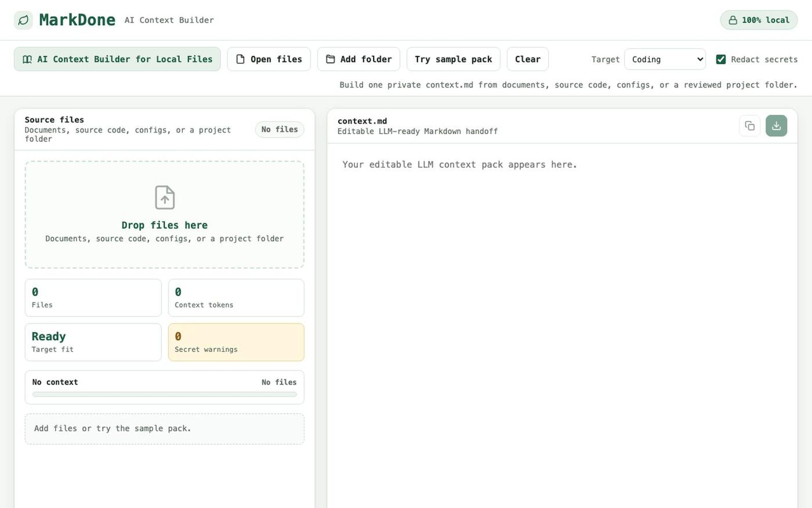
Task: Click the Files count card
Action: (x=93, y=298)
